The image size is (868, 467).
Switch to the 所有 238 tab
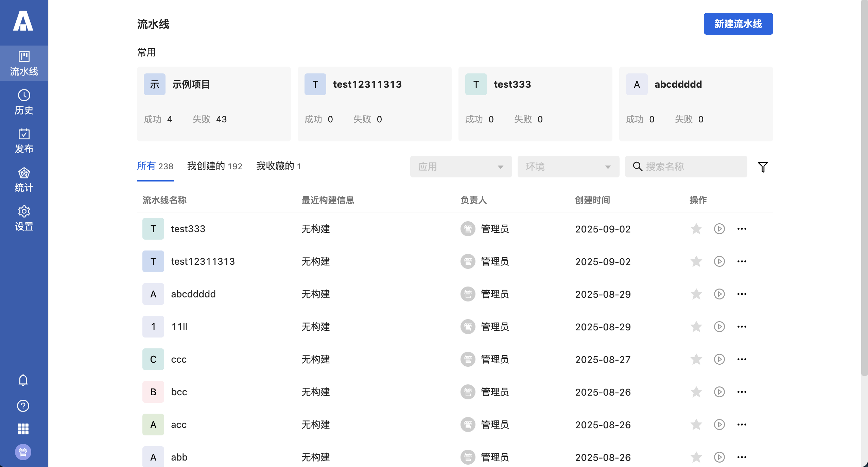[155, 166]
